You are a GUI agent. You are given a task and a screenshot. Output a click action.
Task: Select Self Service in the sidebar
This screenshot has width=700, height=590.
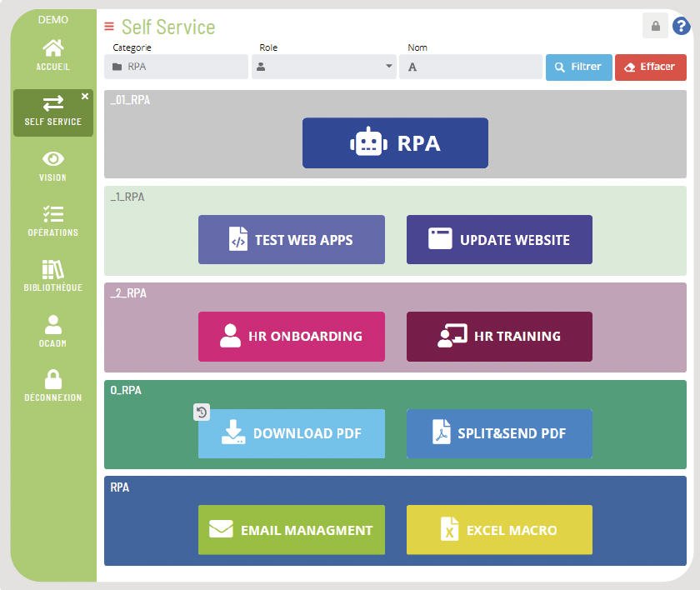click(x=53, y=112)
